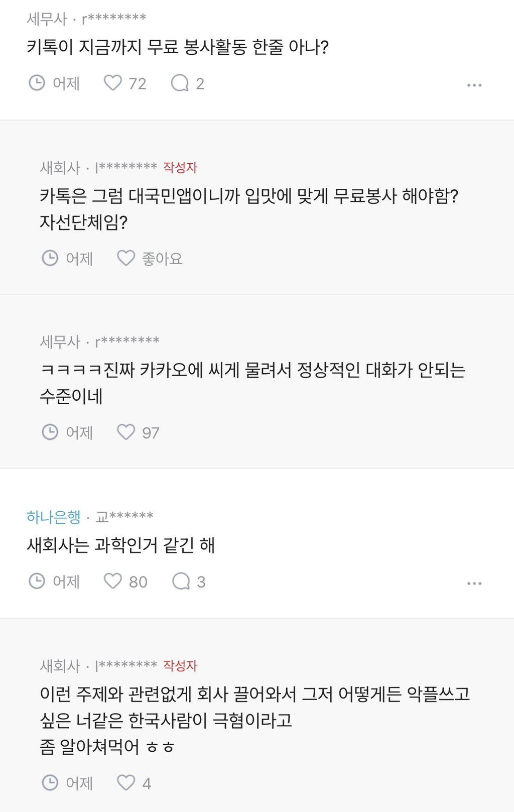This screenshot has height=812, width=514.
Task: Click the 세무사 label above the ㅋㅋㅋㅋ reply
Action: click(x=60, y=341)
